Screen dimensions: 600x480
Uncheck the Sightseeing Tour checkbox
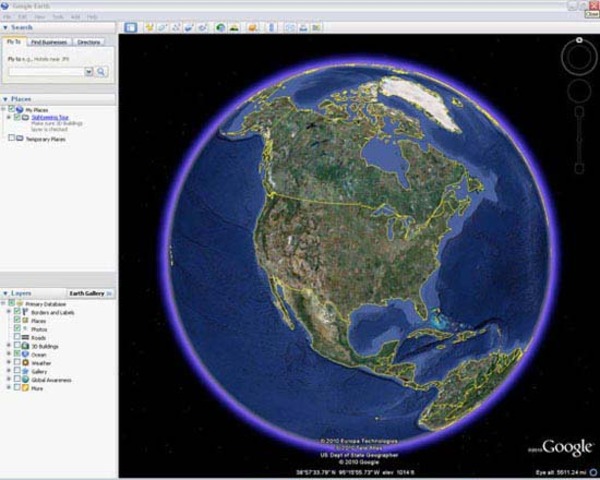coord(17,117)
